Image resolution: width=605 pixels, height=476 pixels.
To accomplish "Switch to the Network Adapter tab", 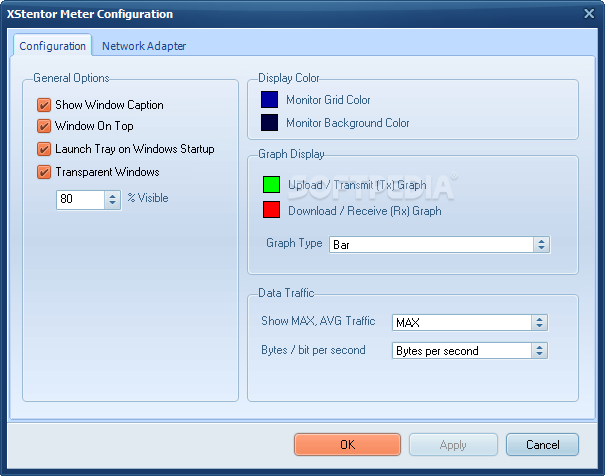I will (x=144, y=46).
